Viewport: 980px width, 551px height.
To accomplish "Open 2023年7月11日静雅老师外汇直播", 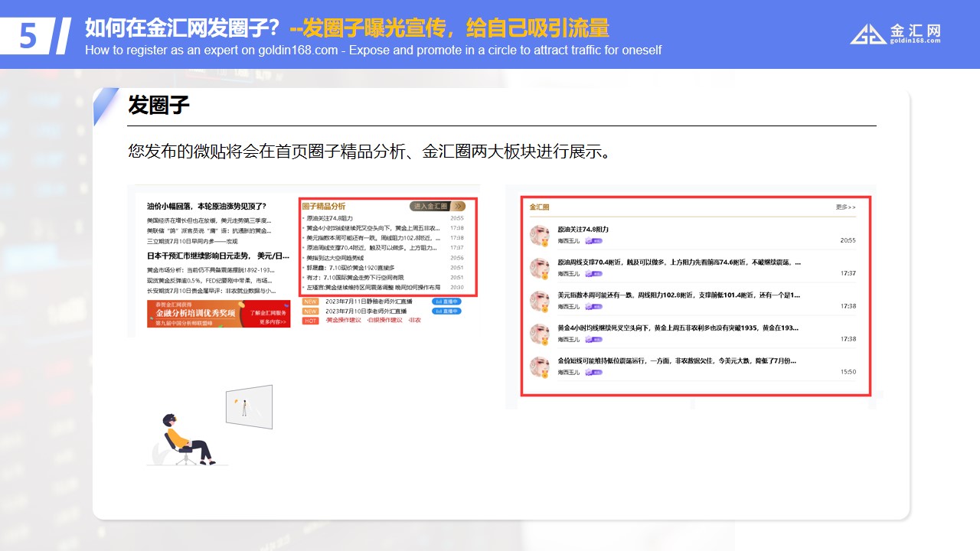I will tap(369, 302).
